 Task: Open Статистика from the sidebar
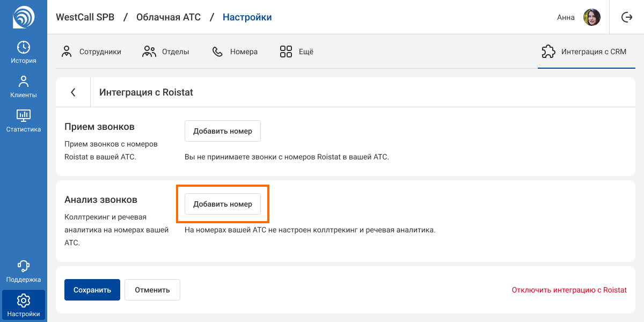point(24,121)
